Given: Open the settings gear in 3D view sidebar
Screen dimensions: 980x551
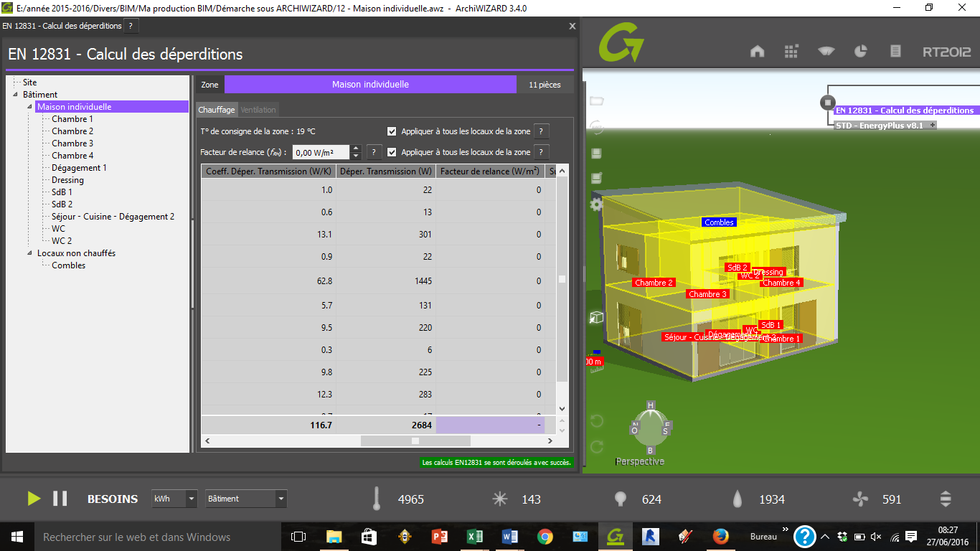Looking at the screenshot, I should 596,204.
